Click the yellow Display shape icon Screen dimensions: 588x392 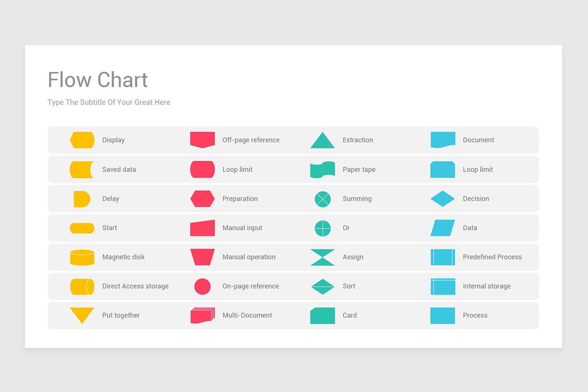82,140
